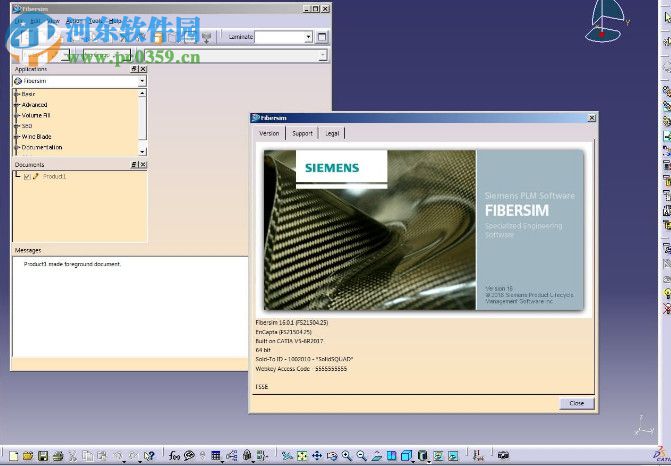Click the Cut scissors icon

pyautogui.click(x=73, y=456)
